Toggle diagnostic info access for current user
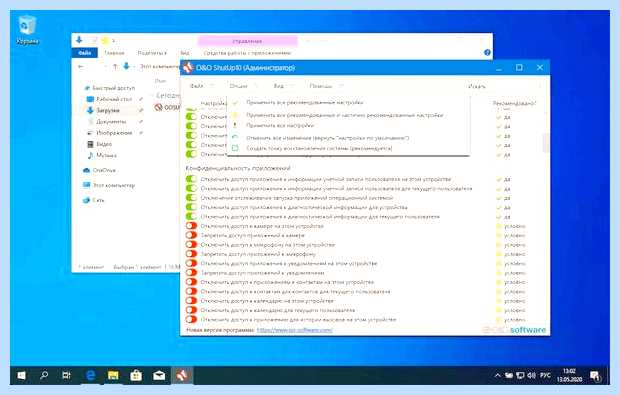The width and height of the screenshot is (620, 395). 191,217
